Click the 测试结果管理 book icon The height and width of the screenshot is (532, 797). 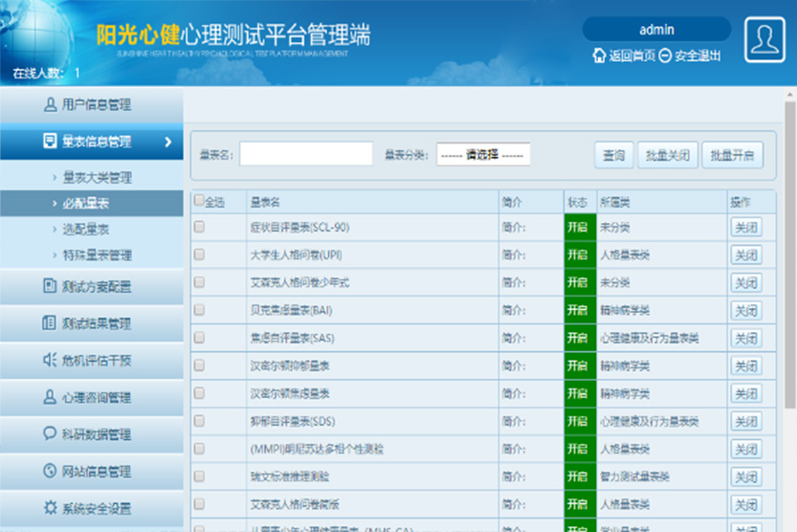(51, 323)
